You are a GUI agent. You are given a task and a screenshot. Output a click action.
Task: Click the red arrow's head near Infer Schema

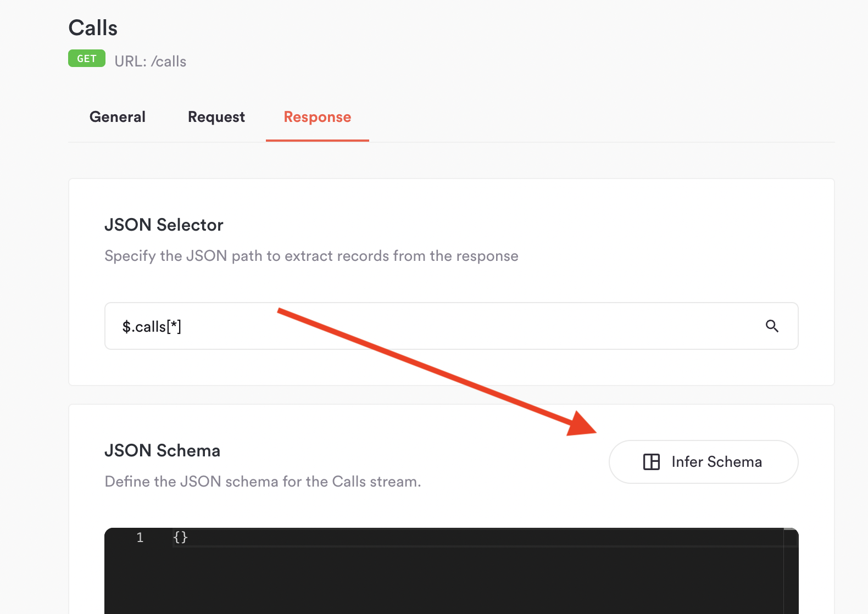point(582,423)
